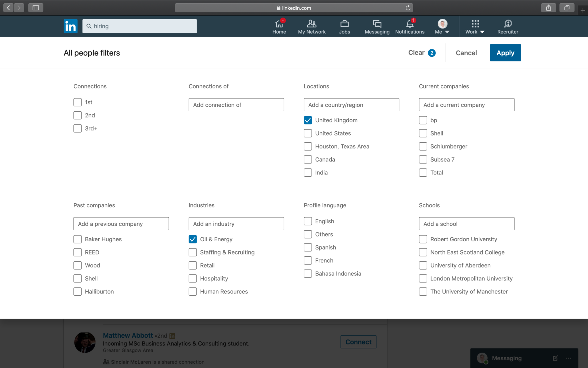Open the Messaging overlay bar
This screenshot has height=368, width=588.
pyautogui.click(x=524, y=358)
